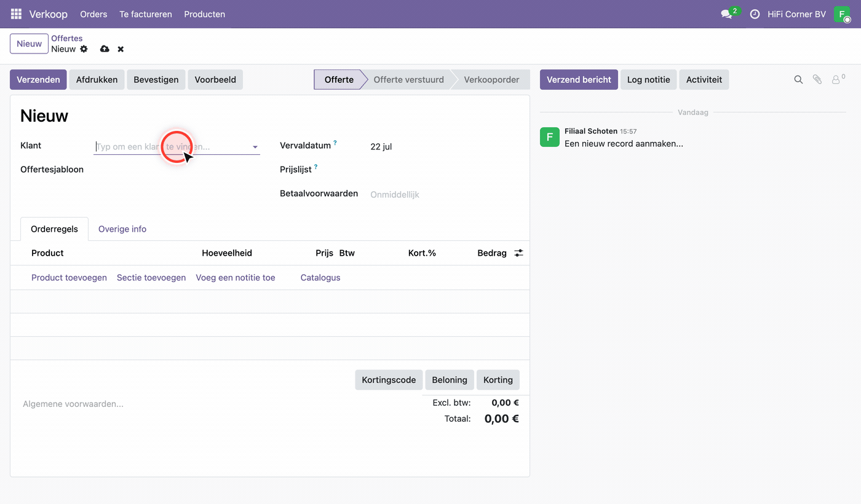Open the activities clock icon
The height and width of the screenshot is (504, 861).
tap(755, 14)
